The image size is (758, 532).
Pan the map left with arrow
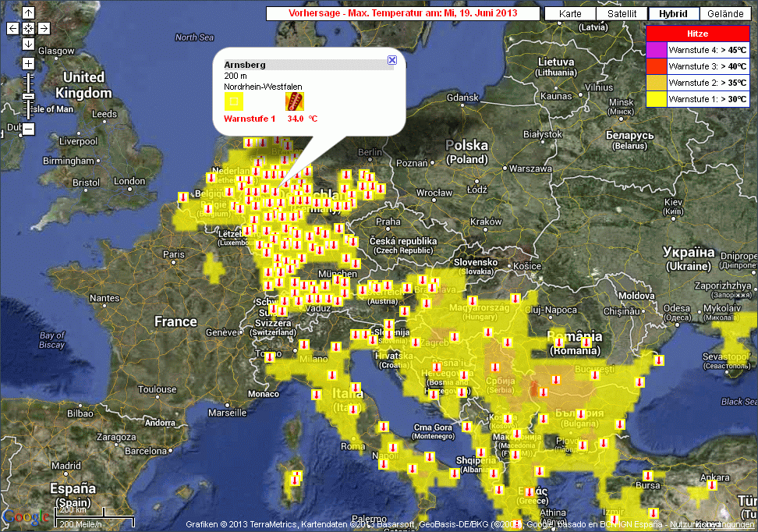coord(12,28)
